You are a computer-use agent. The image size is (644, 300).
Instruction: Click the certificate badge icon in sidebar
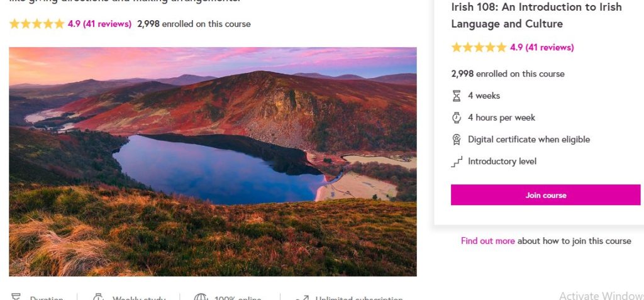(457, 140)
